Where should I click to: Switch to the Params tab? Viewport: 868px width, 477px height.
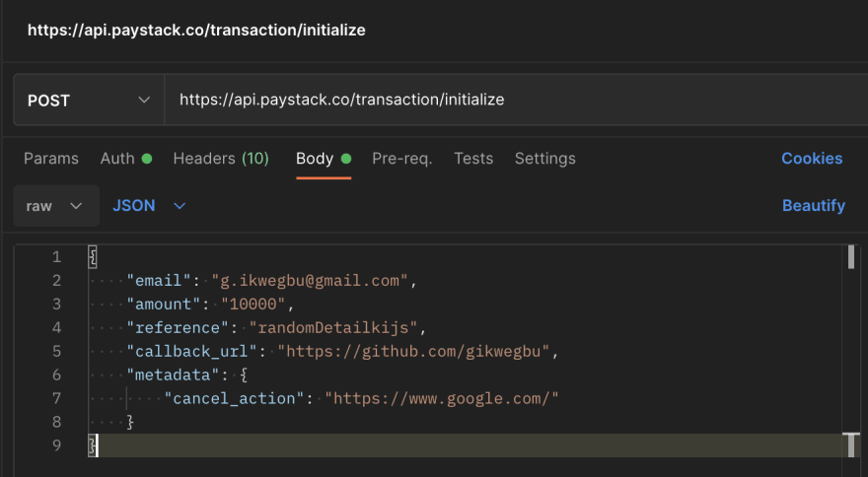point(51,159)
